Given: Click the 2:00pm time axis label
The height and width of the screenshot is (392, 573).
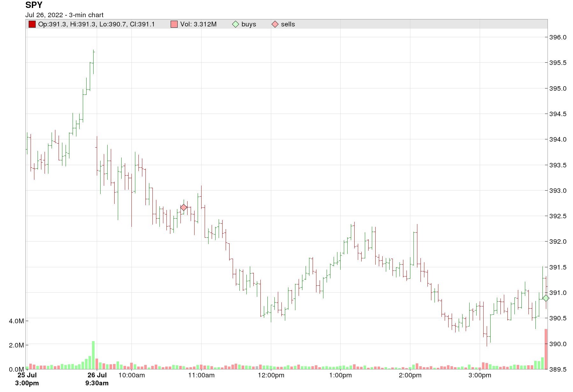Looking at the screenshot, I should coord(410,375).
